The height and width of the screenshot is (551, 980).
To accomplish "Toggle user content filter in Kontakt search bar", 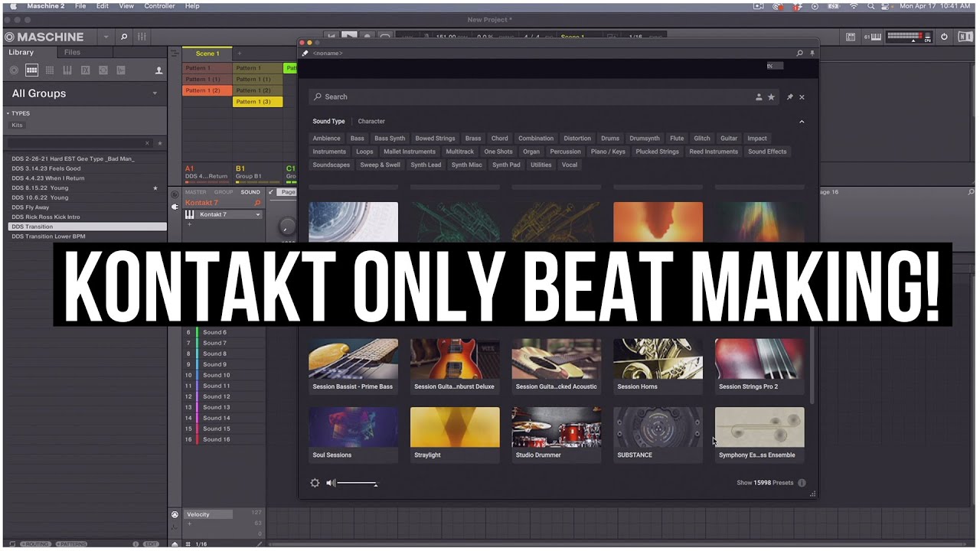I will 759,97.
